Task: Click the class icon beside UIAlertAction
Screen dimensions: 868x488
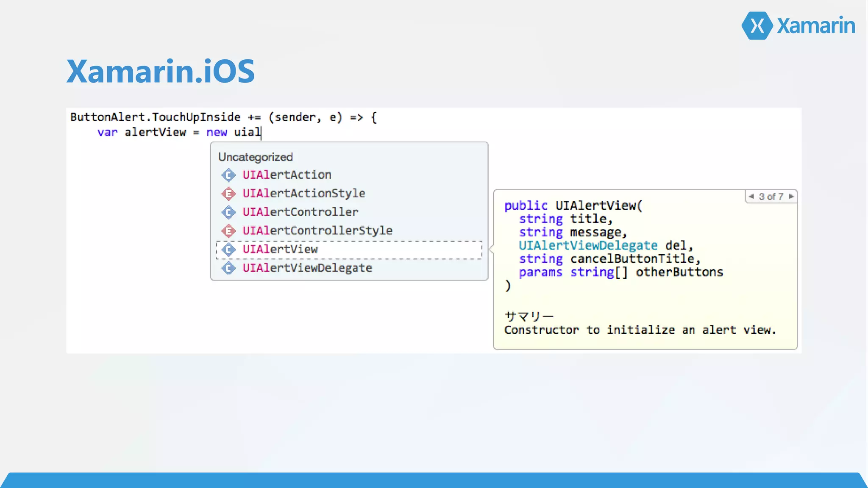Action: [x=228, y=175]
